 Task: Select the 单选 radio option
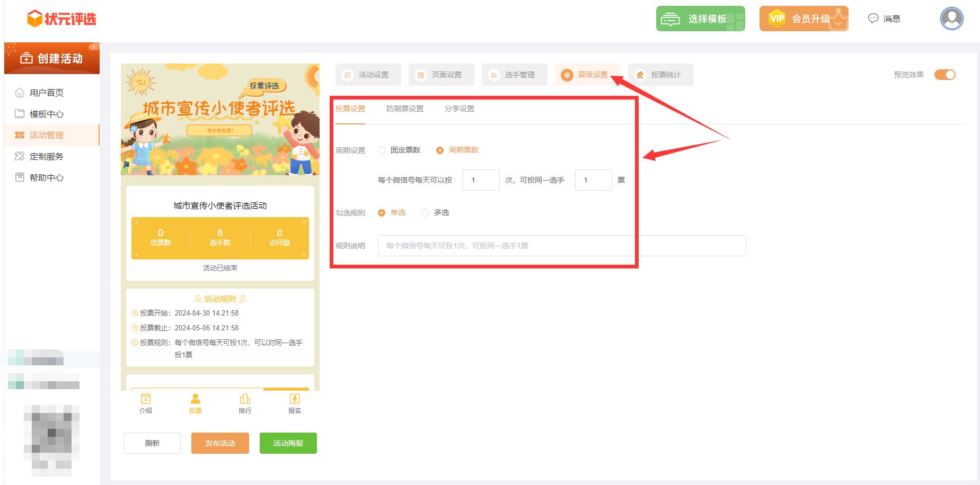click(x=382, y=213)
